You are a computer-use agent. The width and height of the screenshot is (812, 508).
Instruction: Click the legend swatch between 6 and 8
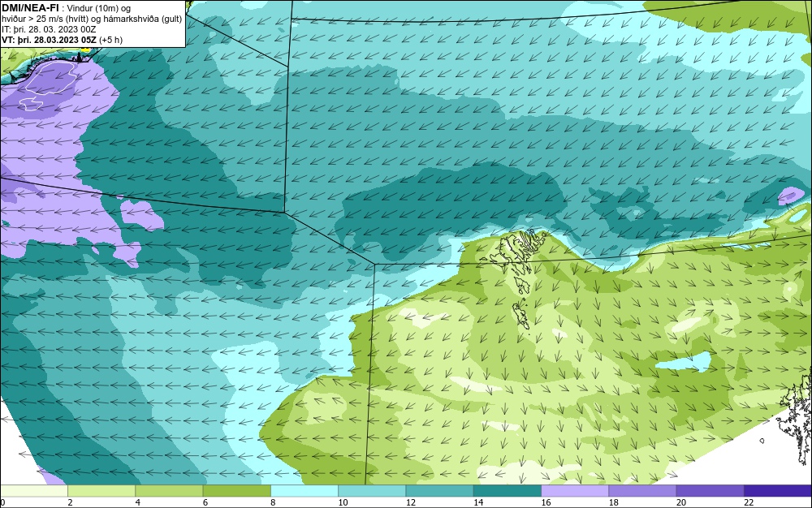point(236,490)
